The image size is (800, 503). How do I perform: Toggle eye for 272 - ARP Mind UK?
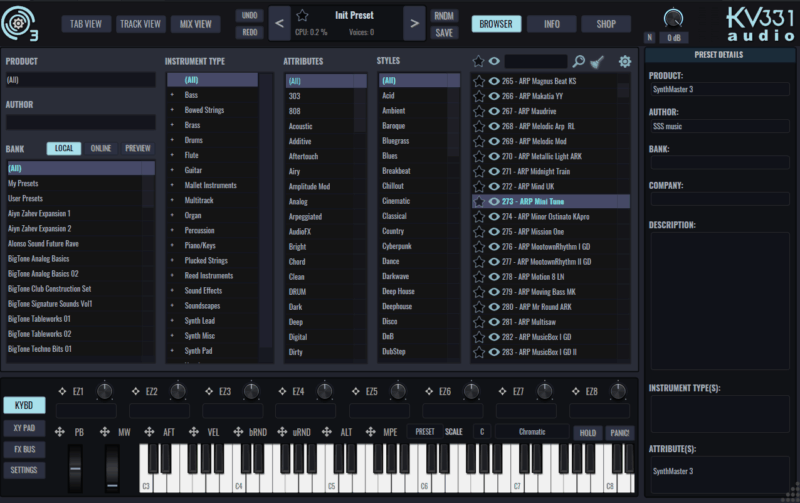(x=494, y=187)
